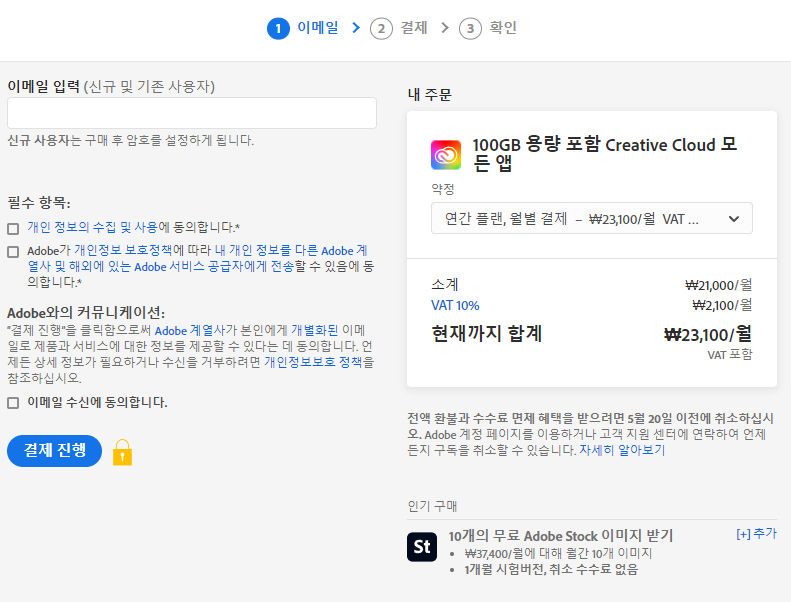The height and width of the screenshot is (602, 791).
Task: Click step 2 circle for 결제
Action: 381,29
